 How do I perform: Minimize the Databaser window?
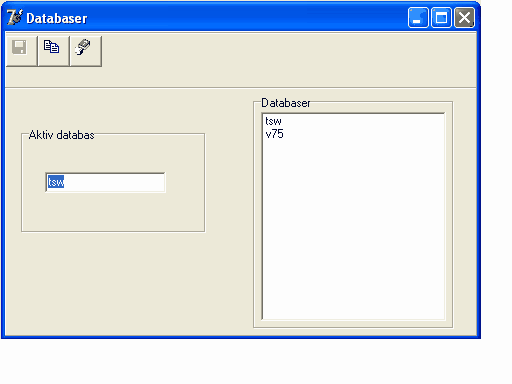click(x=418, y=18)
